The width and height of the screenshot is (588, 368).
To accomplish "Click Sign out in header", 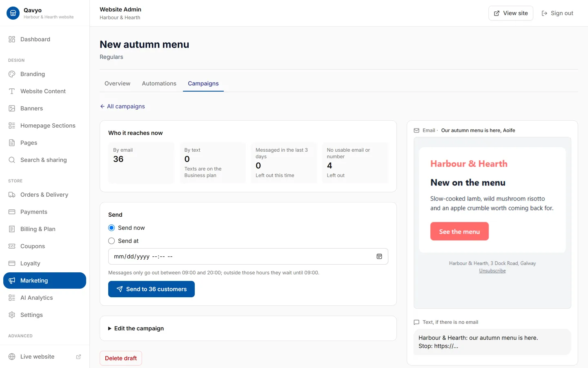I will 557,13.
